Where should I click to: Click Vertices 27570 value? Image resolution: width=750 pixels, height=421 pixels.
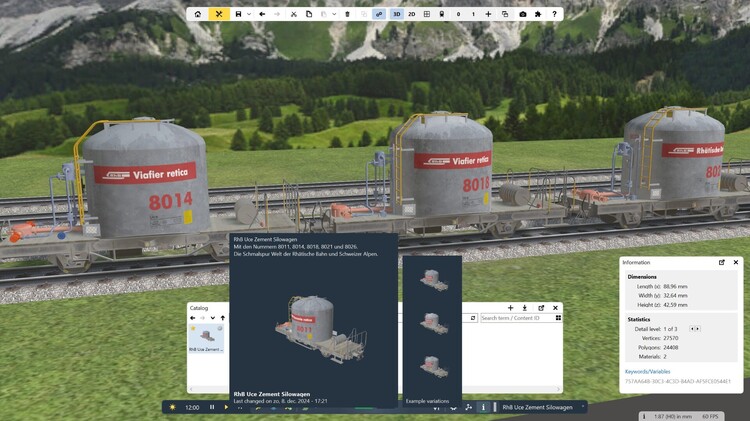(x=671, y=338)
